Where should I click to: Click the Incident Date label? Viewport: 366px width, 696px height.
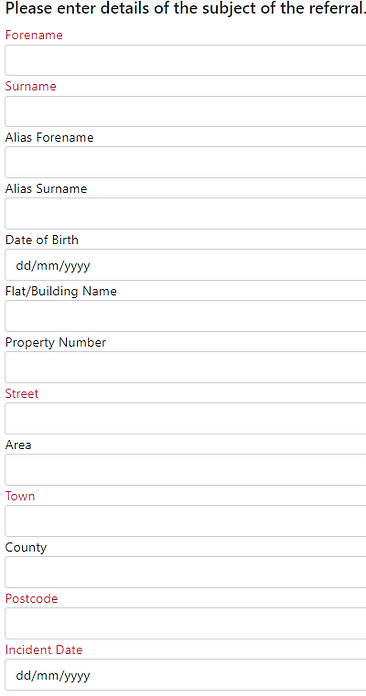tap(44, 650)
